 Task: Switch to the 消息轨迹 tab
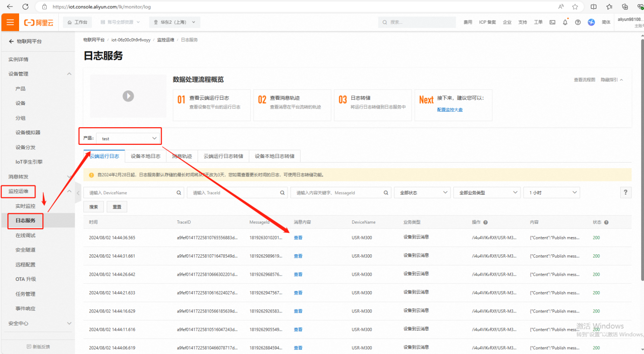pyautogui.click(x=182, y=157)
